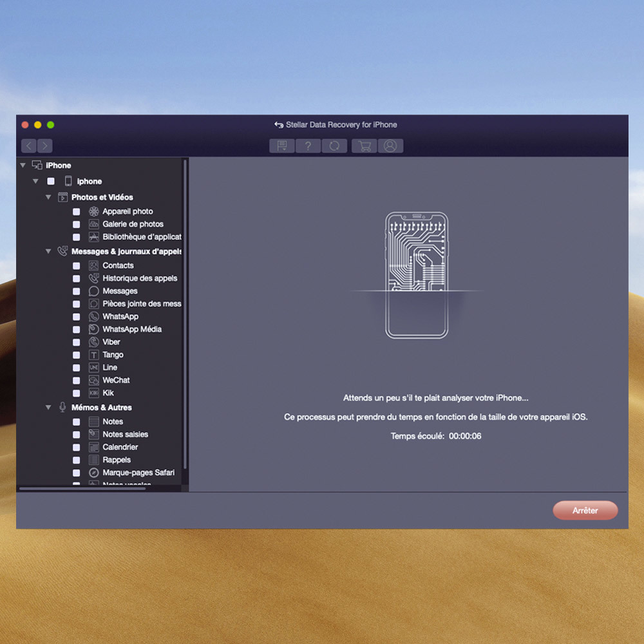Check the Tango checkbox

[77, 355]
